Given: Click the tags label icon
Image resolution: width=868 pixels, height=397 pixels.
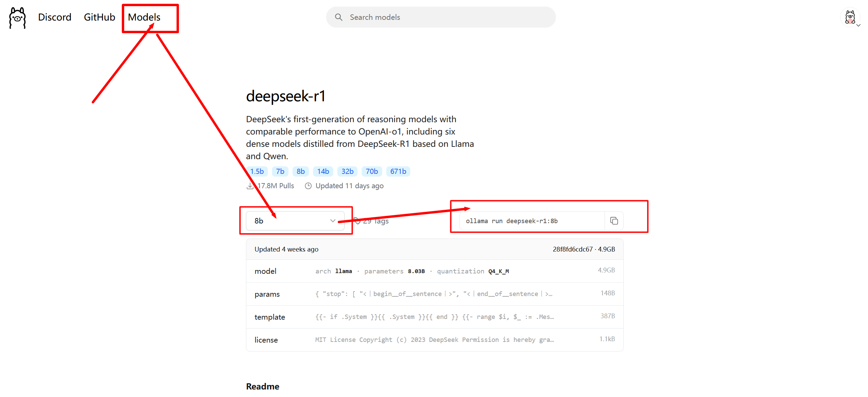Looking at the screenshot, I should click(357, 221).
